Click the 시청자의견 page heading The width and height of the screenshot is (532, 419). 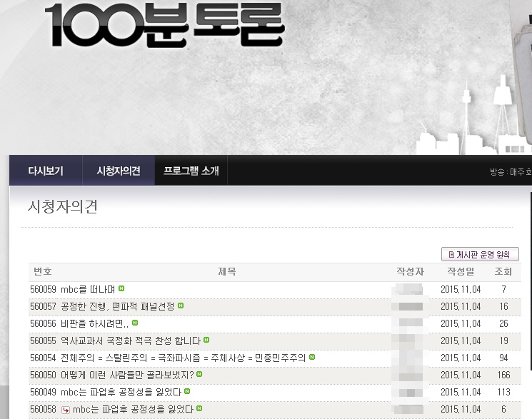(x=63, y=206)
